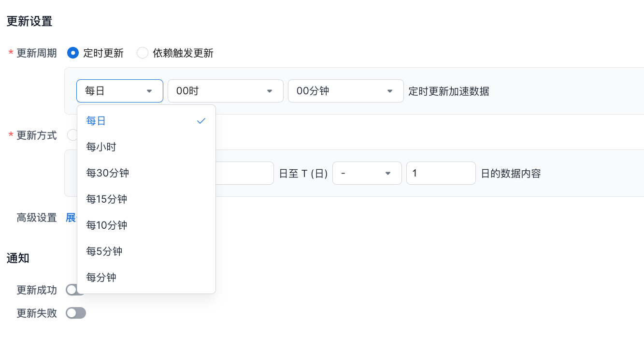Collapse the 每日 frequency dropdown

(119, 91)
